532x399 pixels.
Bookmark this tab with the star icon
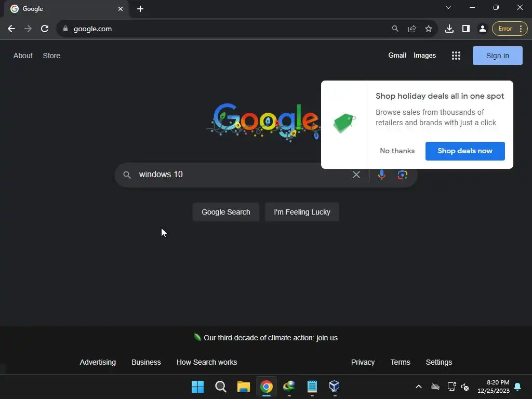coord(429,29)
